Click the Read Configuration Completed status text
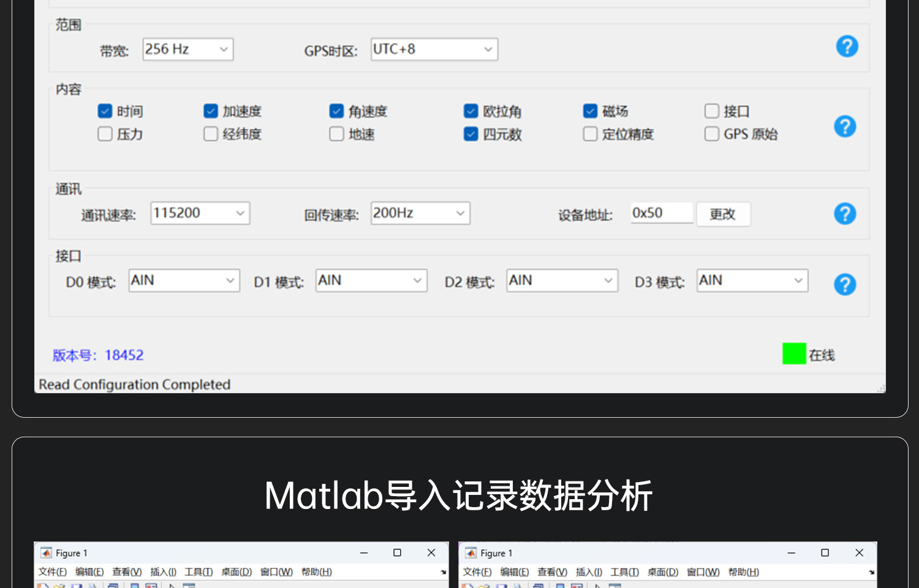This screenshot has height=588, width=919. tap(135, 385)
